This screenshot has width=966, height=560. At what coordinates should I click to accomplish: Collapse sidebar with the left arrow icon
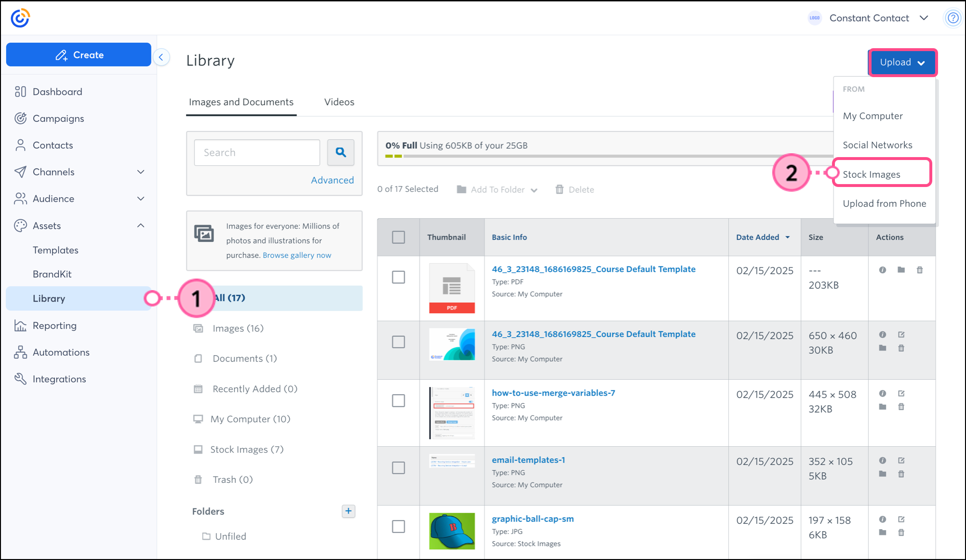pos(161,57)
